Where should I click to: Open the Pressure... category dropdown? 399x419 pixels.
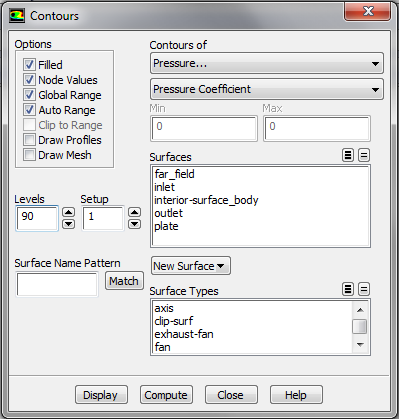point(267,63)
